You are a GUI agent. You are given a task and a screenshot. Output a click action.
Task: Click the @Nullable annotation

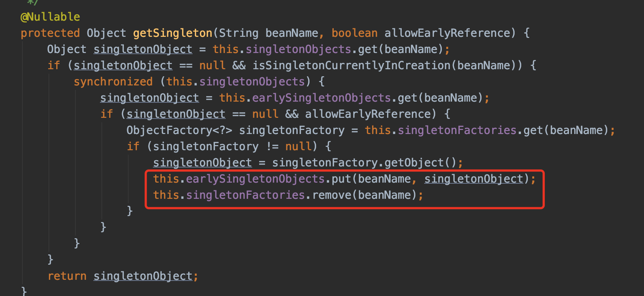pyautogui.click(x=50, y=17)
